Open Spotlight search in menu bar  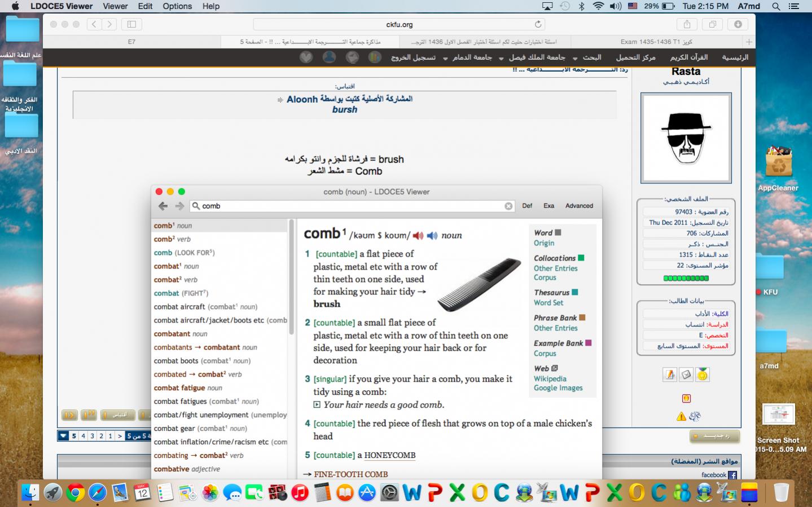[776, 6]
